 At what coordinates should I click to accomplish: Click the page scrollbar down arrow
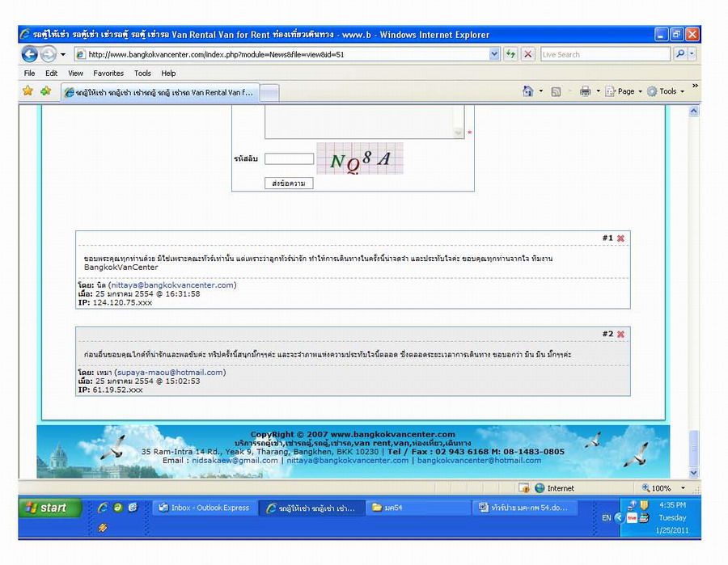[694, 473]
